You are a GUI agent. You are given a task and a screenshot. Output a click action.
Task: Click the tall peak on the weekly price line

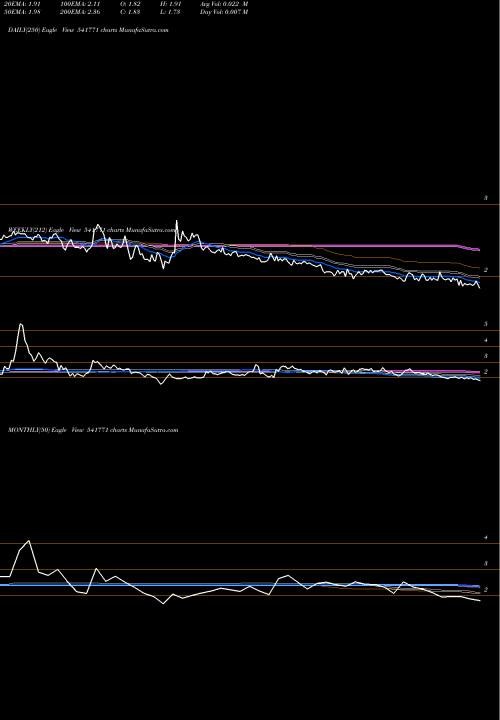21,325
